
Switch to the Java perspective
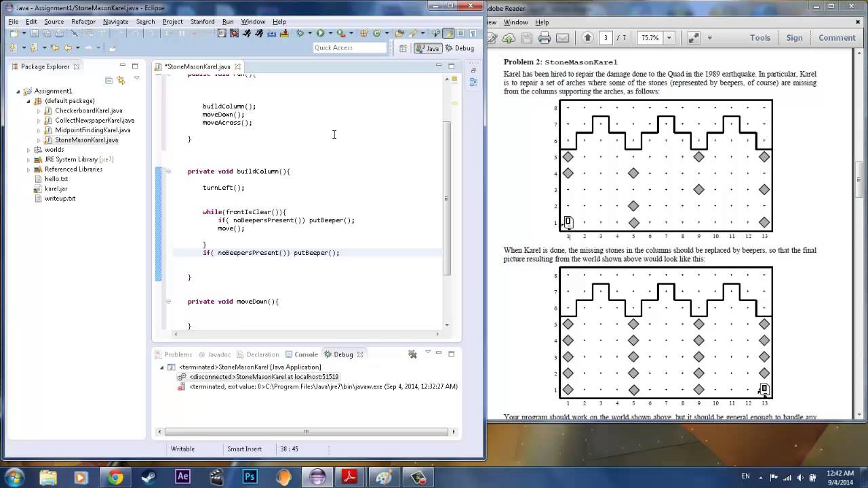tap(427, 48)
